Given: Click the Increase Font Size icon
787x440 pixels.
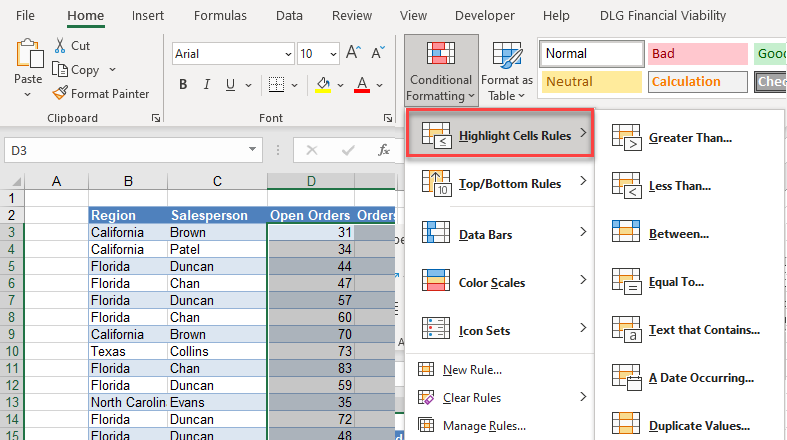Looking at the screenshot, I should (x=353, y=54).
